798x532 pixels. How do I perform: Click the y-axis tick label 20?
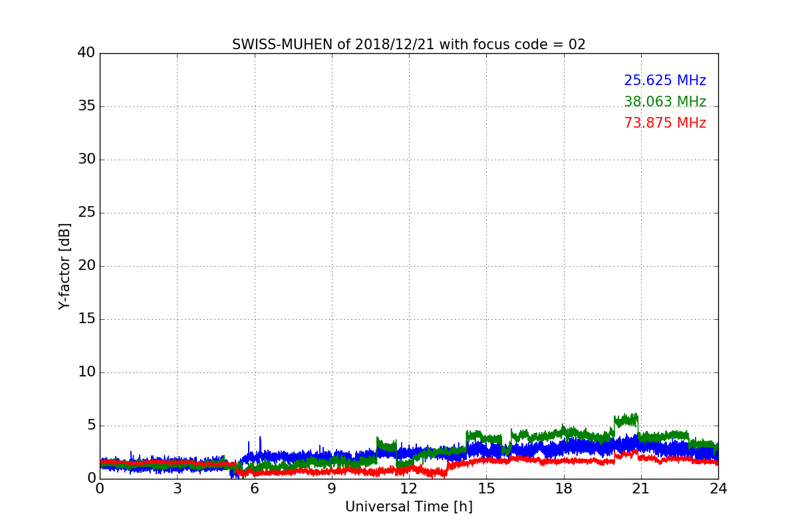pyautogui.click(x=86, y=265)
